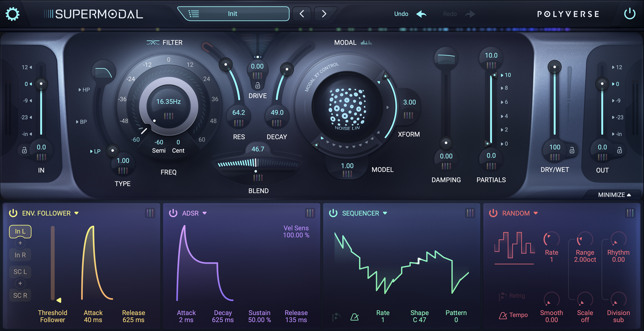Toggle ADSR power button
Viewport: 644px width, 331px height.
pos(173,213)
